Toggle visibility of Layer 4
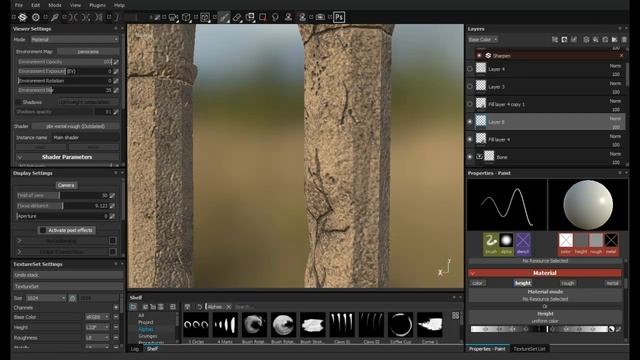This screenshot has width=640, height=360. pyautogui.click(x=470, y=69)
